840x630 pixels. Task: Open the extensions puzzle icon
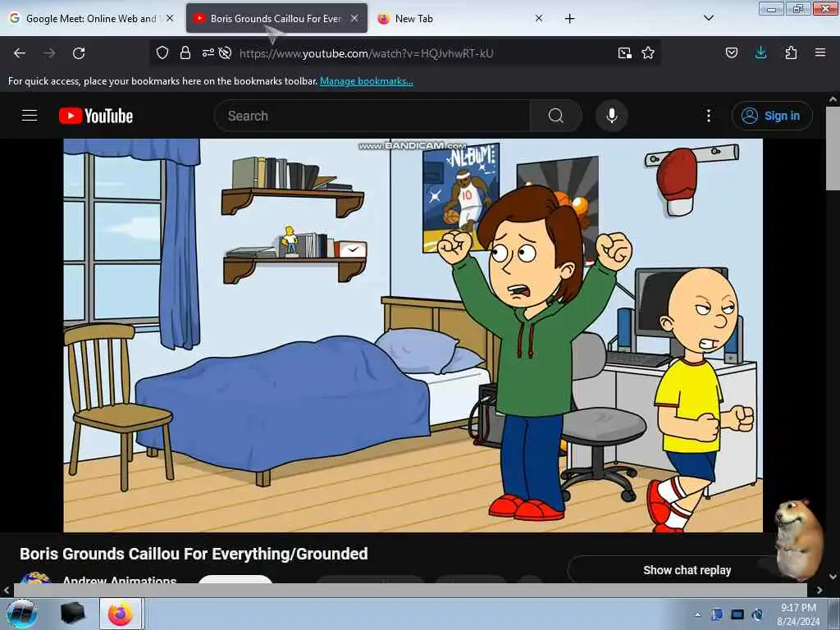point(791,52)
